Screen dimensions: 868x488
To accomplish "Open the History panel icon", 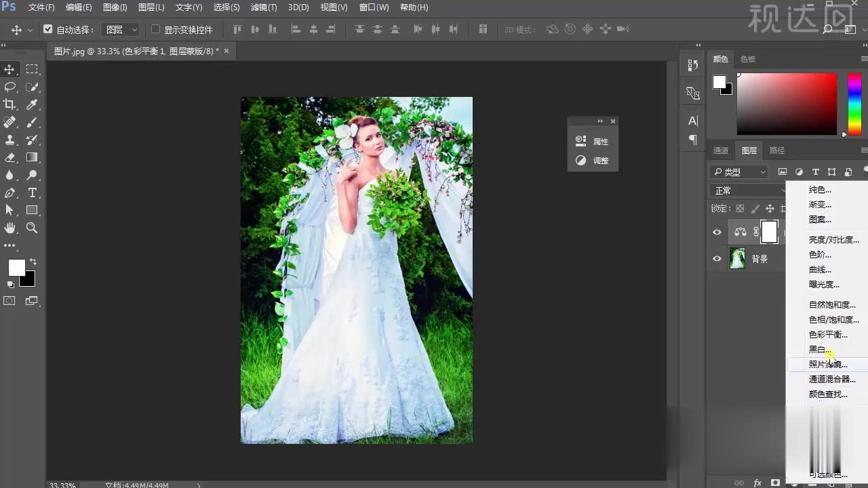I will click(x=692, y=65).
